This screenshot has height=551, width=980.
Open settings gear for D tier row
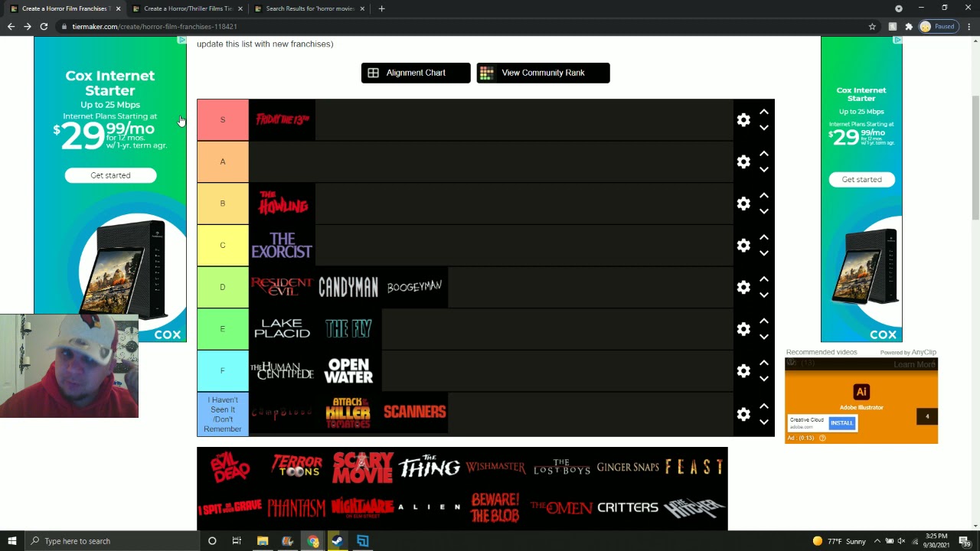pyautogui.click(x=743, y=287)
